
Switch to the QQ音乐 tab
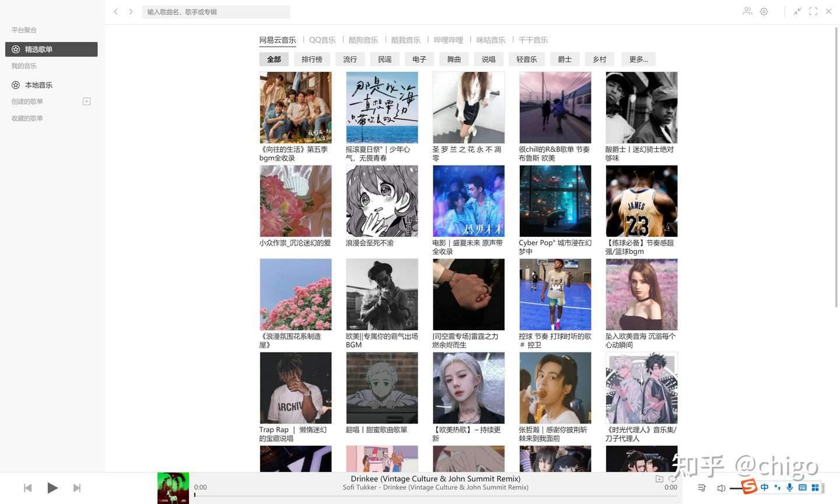coord(322,40)
